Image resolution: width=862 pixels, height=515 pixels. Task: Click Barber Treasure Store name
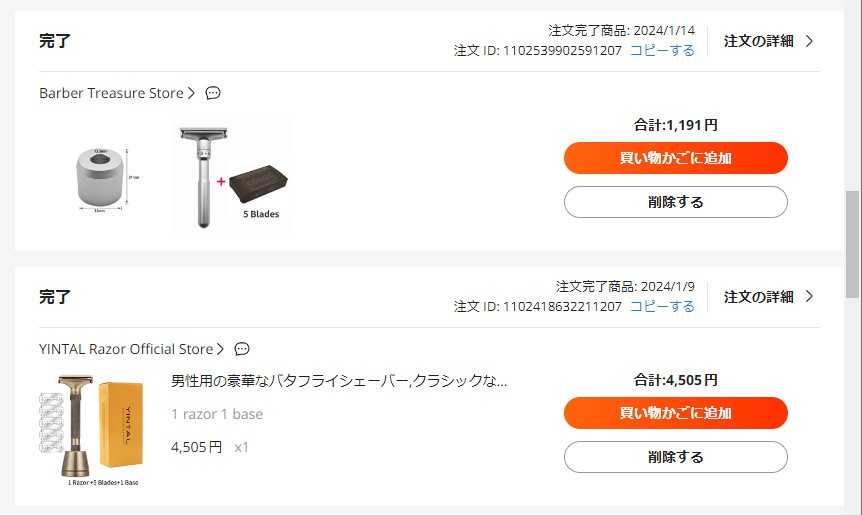pos(111,93)
